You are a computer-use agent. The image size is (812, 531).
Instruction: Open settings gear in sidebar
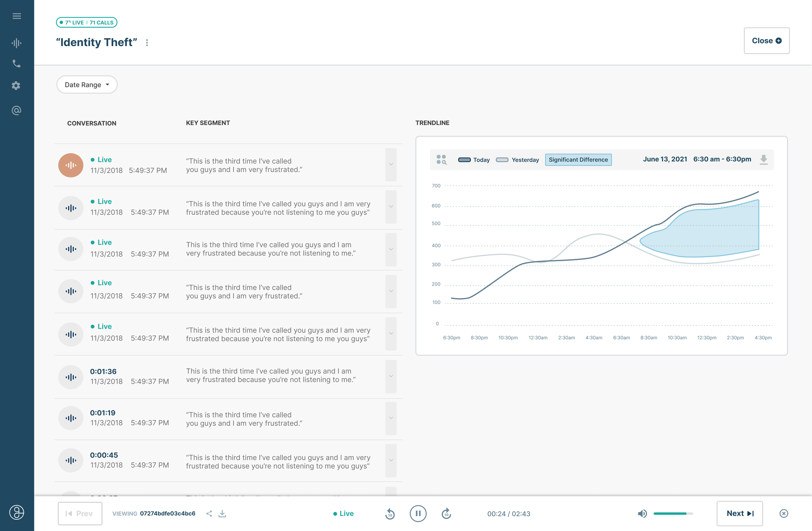click(16, 86)
